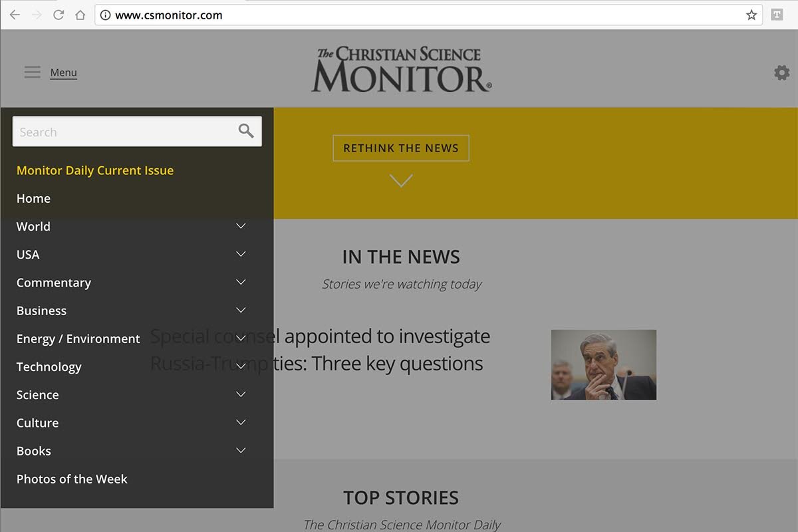Click the search magnifier icon

pyautogui.click(x=246, y=131)
